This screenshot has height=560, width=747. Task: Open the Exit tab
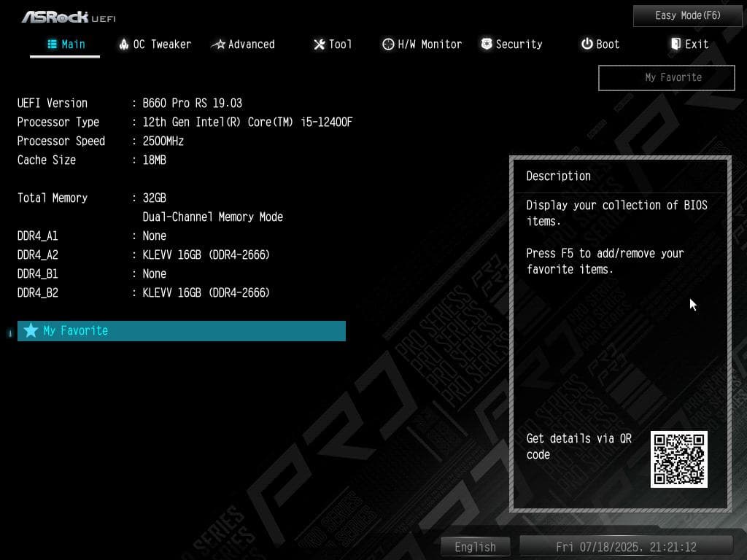689,44
